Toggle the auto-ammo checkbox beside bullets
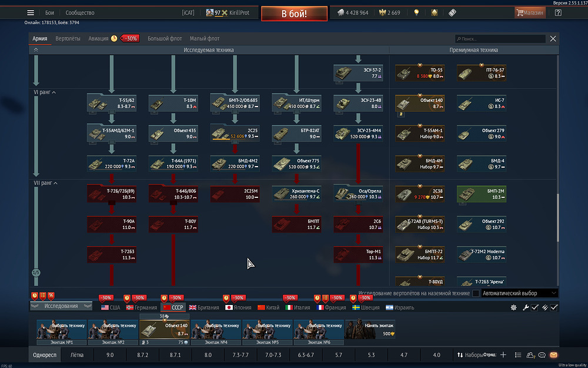Viewport: 588px width, 368px height. [554, 307]
